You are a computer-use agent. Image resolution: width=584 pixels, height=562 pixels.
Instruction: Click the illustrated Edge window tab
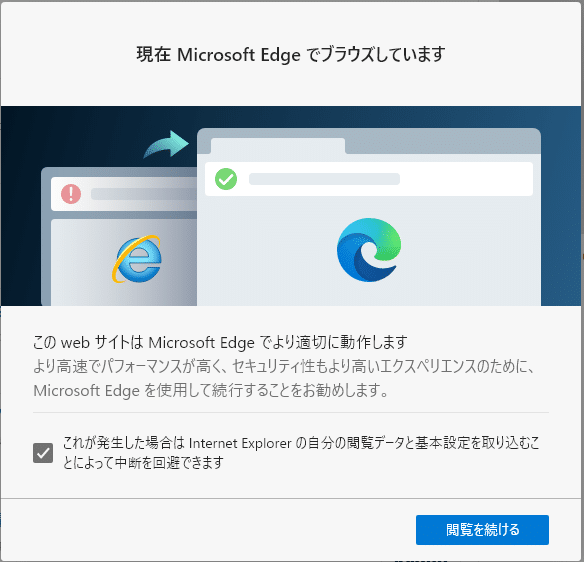coord(278,146)
